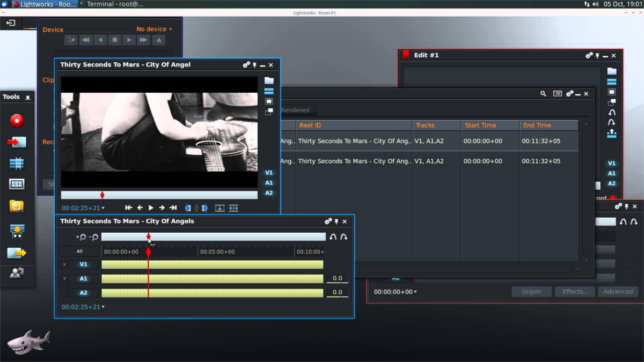The width and height of the screenshot is (644, 362).
Task: Click the shark icon
Action: click(x=28, y=341)
